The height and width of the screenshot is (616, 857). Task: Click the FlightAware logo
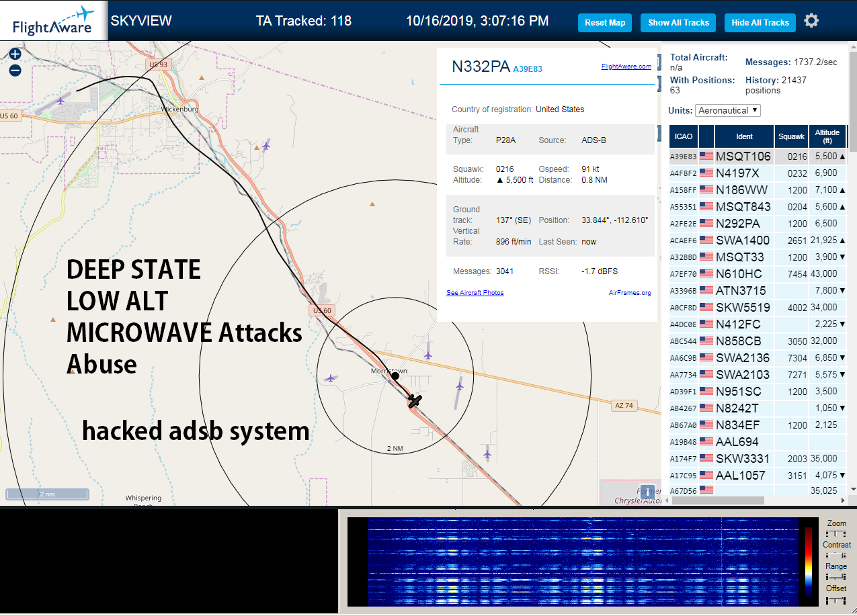point(53,20)
